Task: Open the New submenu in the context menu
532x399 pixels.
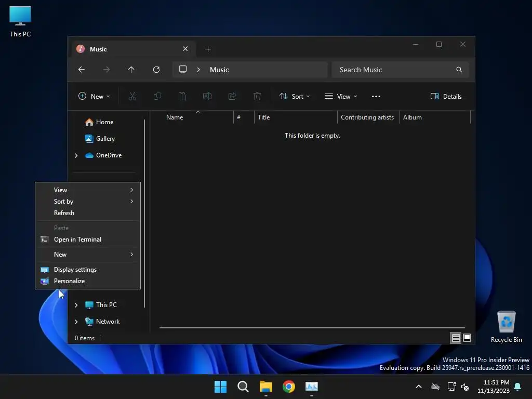Action: [x=87, y=255]
